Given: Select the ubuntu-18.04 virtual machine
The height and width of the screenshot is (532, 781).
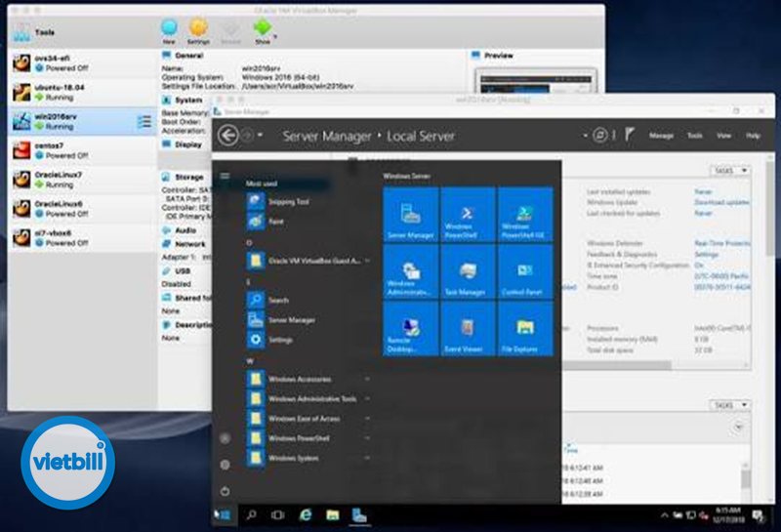Looking at the screenshot, I should (x=83, y=92).
